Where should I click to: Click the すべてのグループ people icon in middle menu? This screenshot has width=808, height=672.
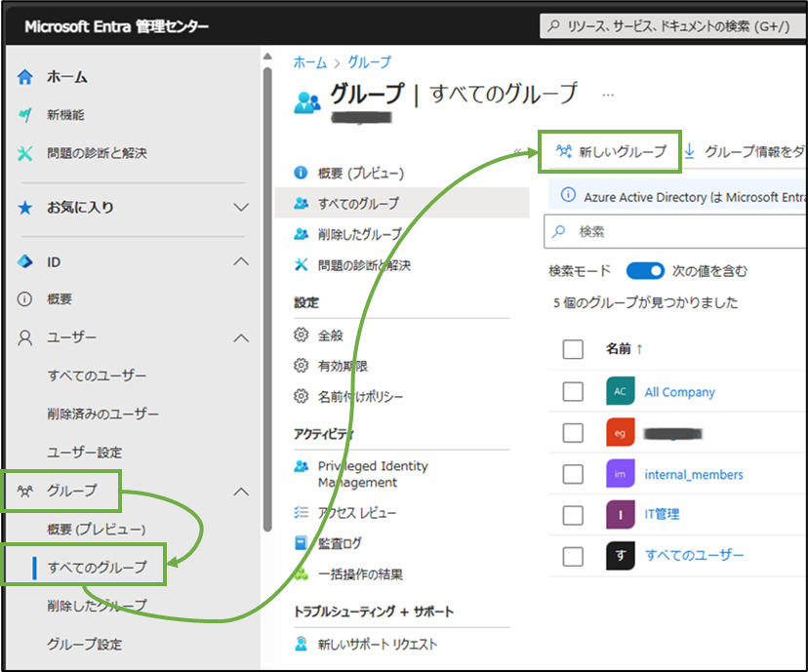pos(301,204)
